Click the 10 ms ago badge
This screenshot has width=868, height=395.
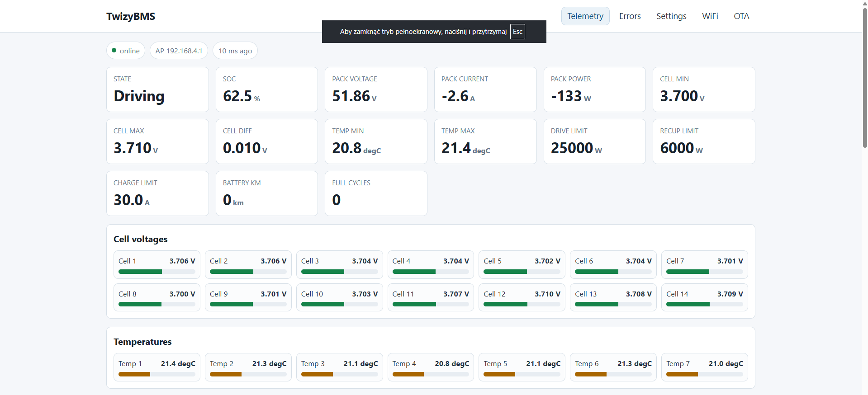(x=235, y=51)
